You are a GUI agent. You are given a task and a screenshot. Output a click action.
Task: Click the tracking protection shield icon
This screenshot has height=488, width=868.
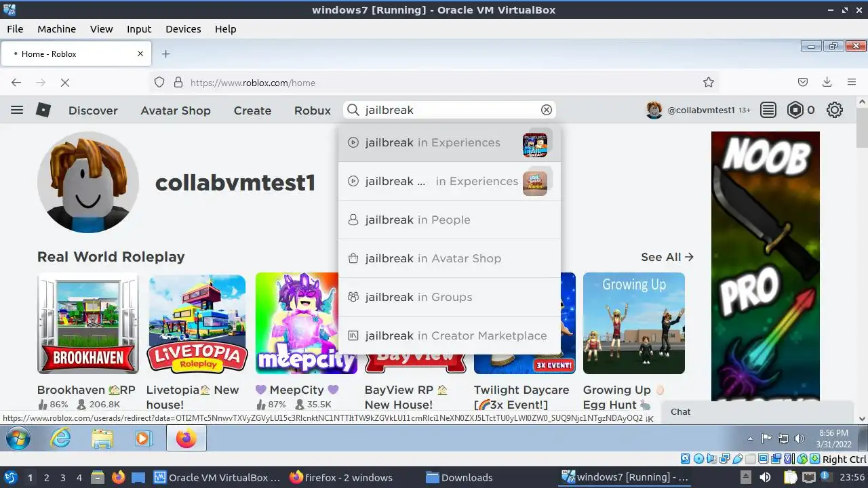[x=159, y=82]
